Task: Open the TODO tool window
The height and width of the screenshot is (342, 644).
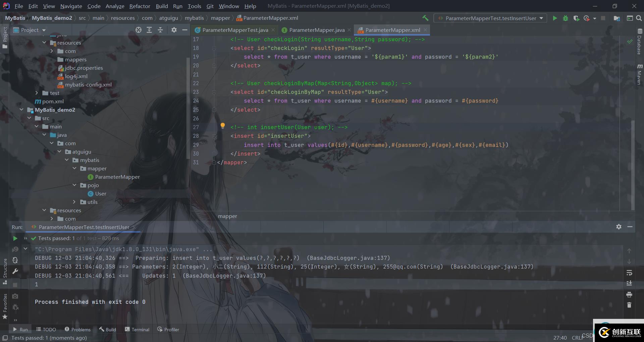Action: (46, 330)
